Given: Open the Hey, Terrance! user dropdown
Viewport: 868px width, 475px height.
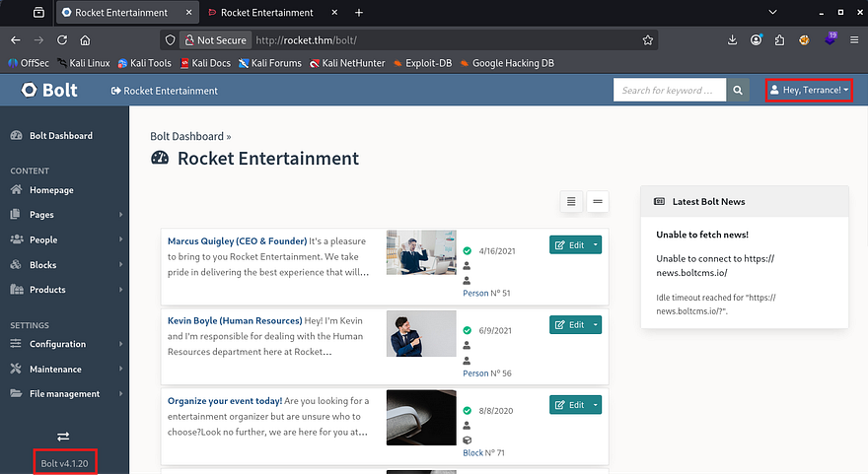Looking at the screenshot, I should (809, 91).
